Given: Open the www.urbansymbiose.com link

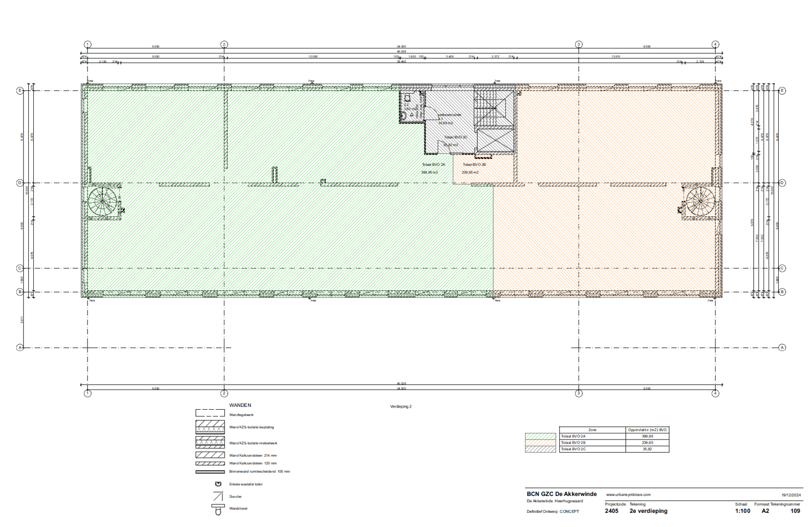Looking at the screenshot, I should click(x=628, y=494).
